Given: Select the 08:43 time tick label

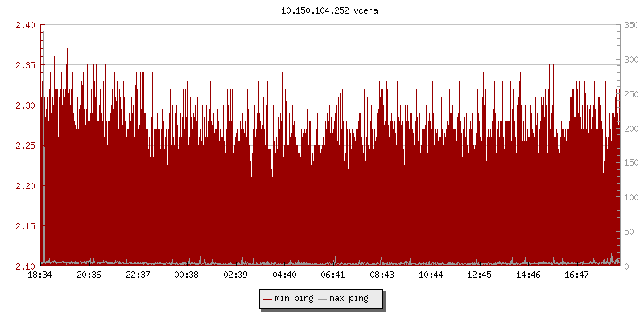Looking at the screenshot, I should click(x=382, y=275).
